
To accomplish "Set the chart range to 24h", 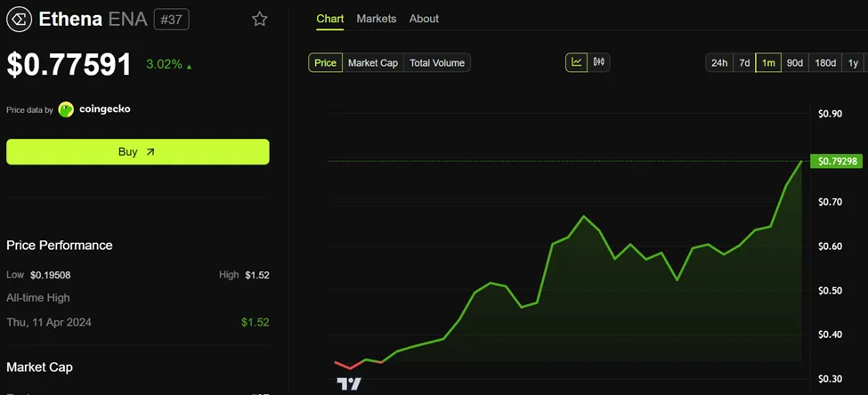I will pos(719,63).
